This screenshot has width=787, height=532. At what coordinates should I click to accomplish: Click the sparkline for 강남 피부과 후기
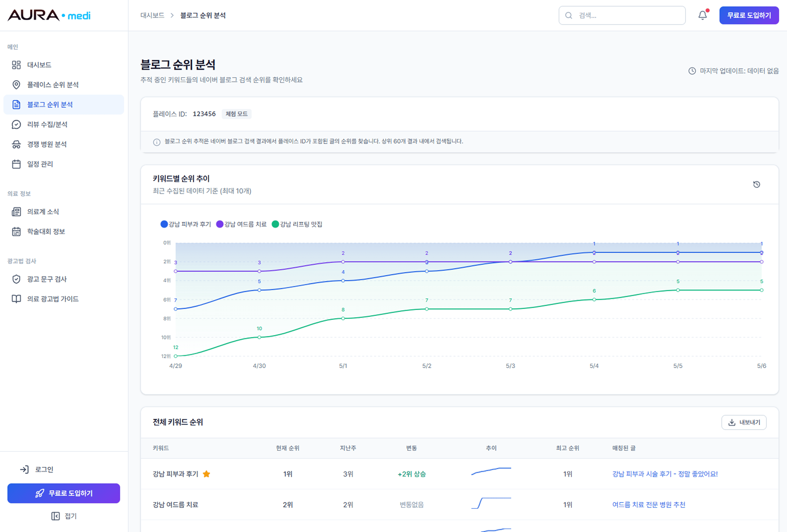[491, 471]
